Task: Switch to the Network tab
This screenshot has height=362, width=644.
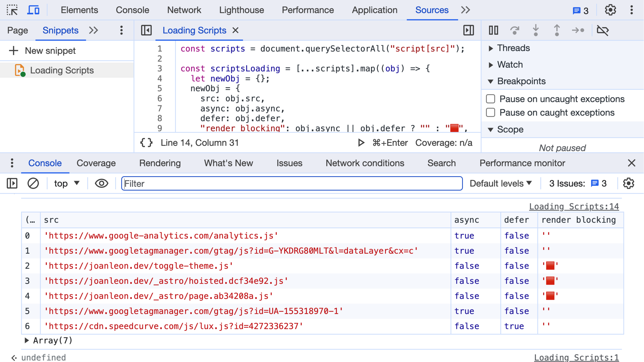Action: [x=184, y=10]
